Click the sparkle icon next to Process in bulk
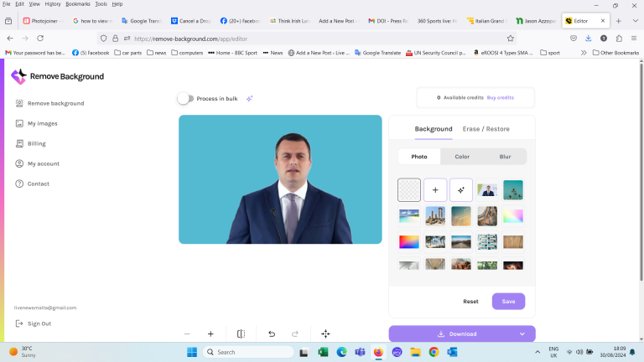The height and width of the screenshot is (362, 644). click(249, 99)
